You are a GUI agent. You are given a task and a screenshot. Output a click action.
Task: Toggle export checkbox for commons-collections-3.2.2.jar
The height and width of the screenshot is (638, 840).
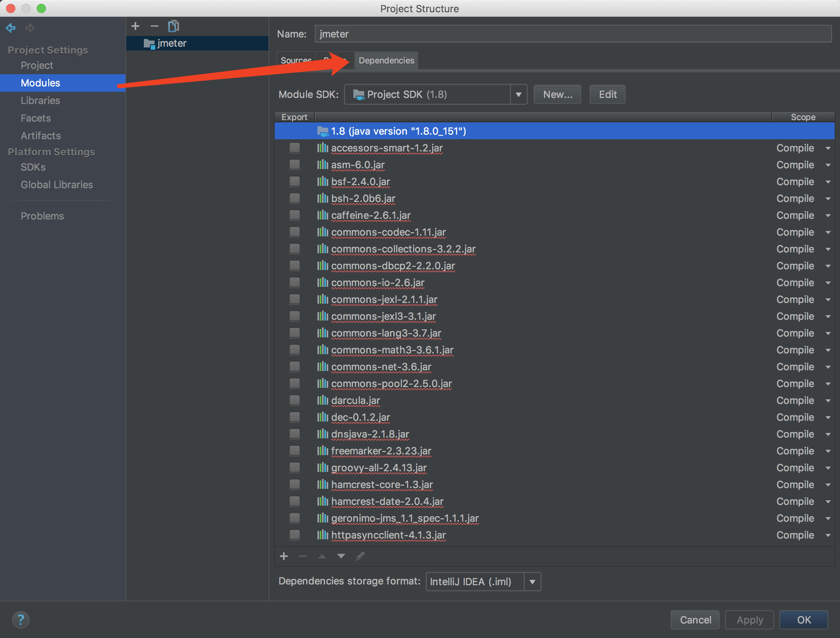click(x=295, y=249)
